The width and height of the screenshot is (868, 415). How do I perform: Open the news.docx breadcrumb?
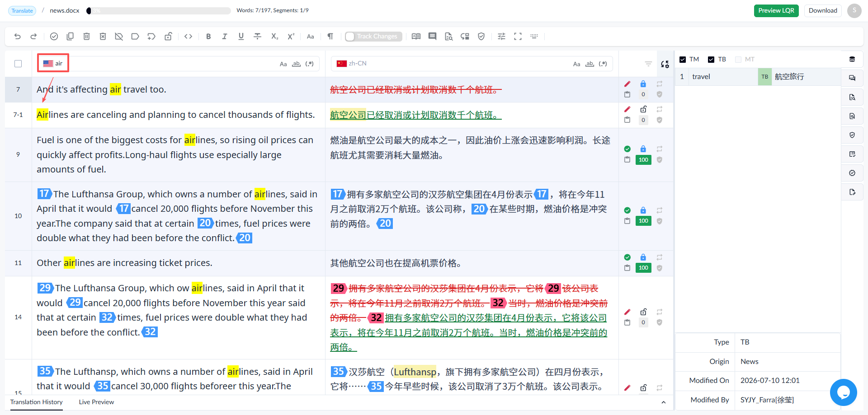point(65,11)
